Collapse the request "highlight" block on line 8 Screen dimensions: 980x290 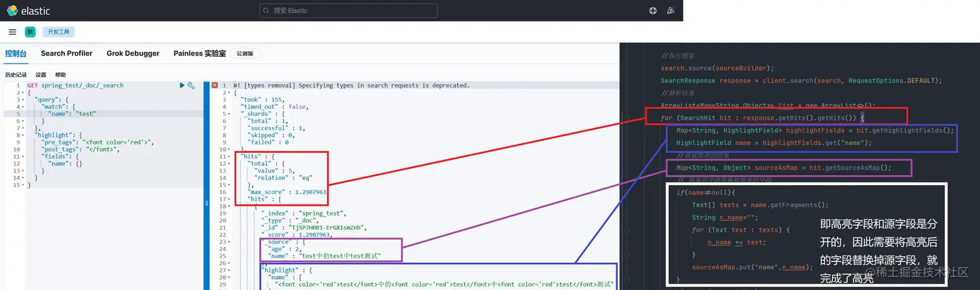[x=23, y=135]
